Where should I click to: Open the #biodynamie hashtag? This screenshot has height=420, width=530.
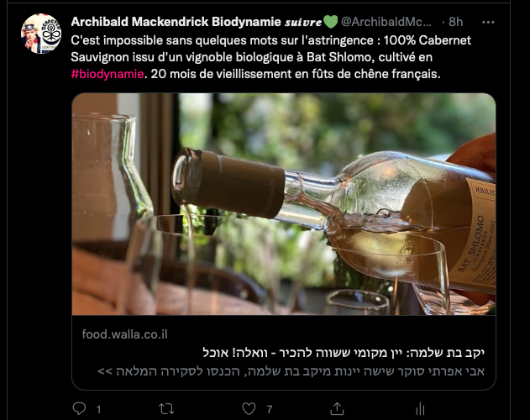pyautogui.click(x=108, y=74)
